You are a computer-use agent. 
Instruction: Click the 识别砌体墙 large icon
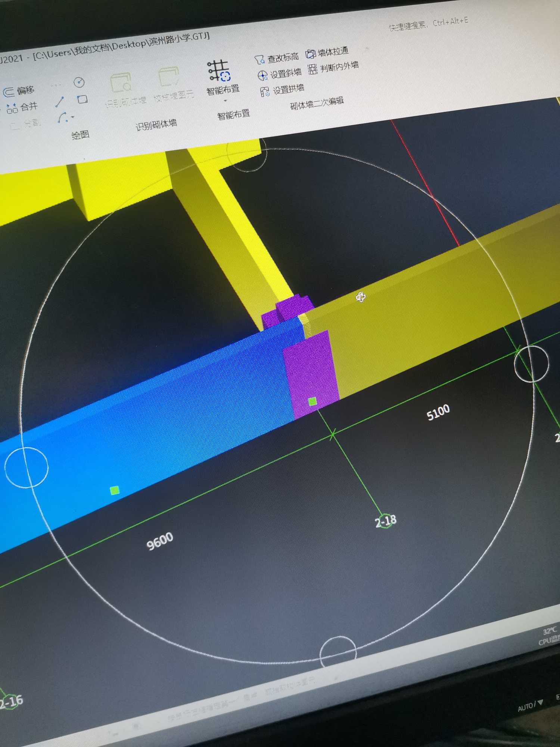click(121, 83)
